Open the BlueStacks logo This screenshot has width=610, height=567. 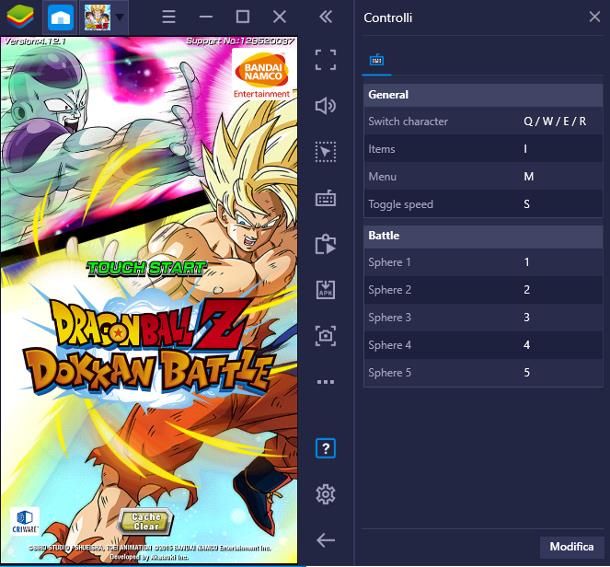click(20, 16)
